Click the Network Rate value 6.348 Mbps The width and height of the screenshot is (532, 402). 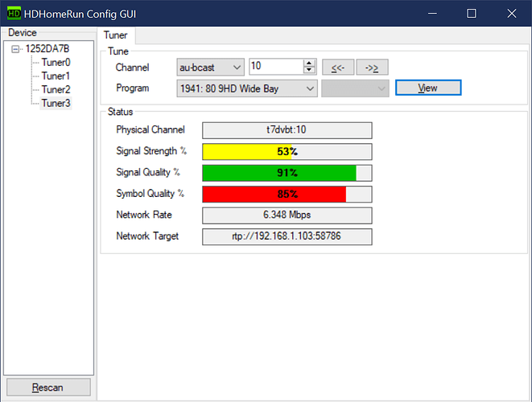287,215
